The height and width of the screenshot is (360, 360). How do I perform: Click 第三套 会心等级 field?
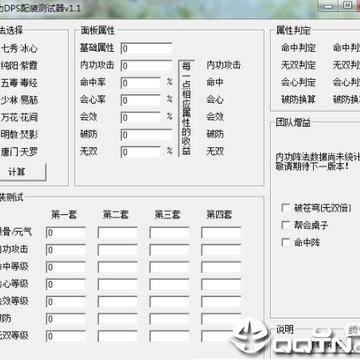pyautogui.click(x=169, y=285)
